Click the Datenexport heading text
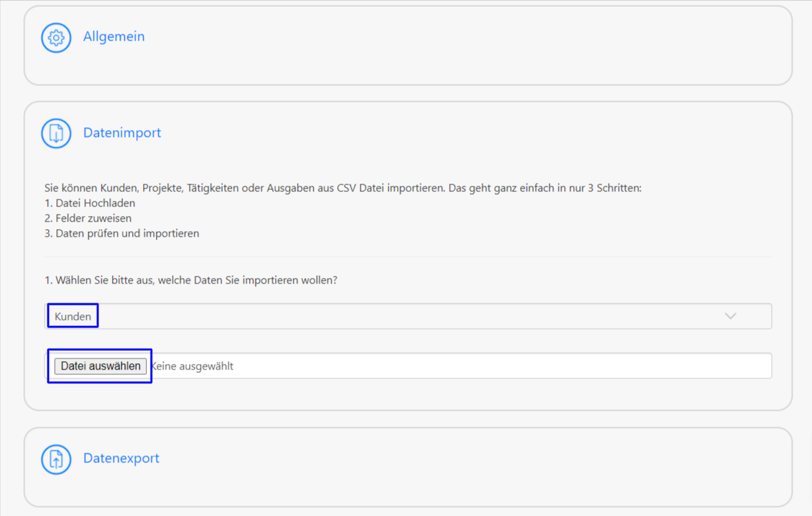The width and height of the screenshot is (812, 516). [121, 458]
